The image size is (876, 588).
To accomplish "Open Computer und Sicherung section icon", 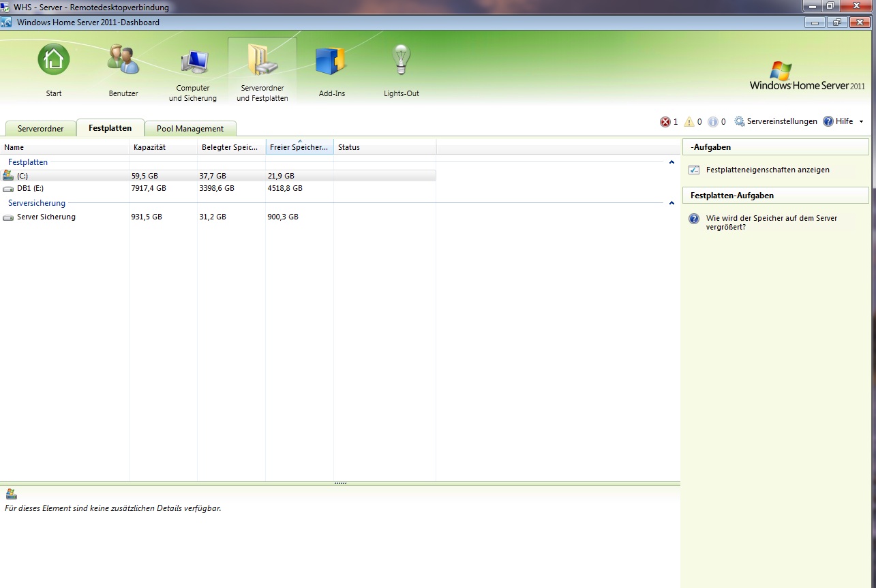I will point(194,63).
